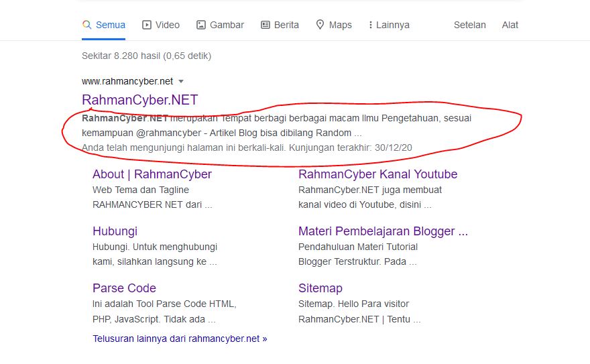This screenshot has height=364, width=590.
Task: Click the magnifier icon beside Semua
Action: coord(86,25)
